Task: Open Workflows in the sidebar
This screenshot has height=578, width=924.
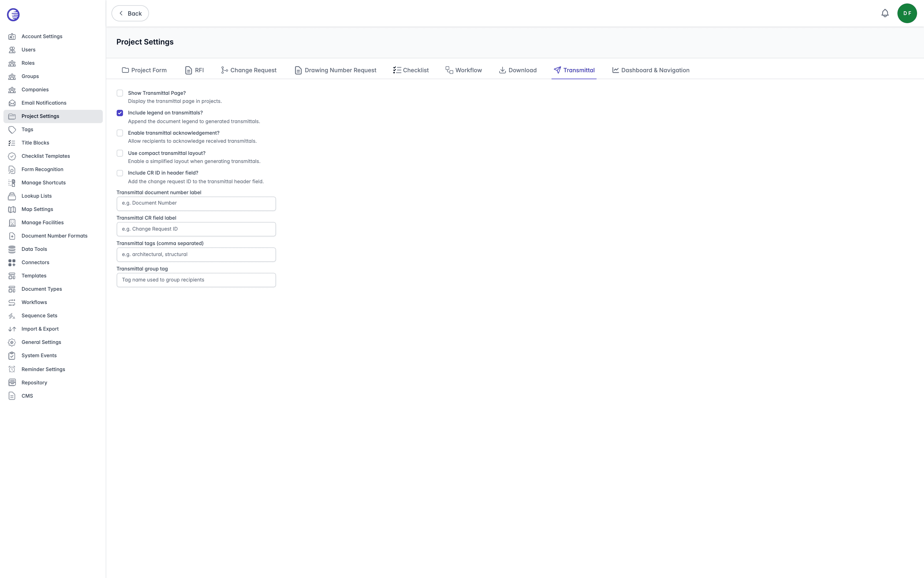Action: pos(53,302)
